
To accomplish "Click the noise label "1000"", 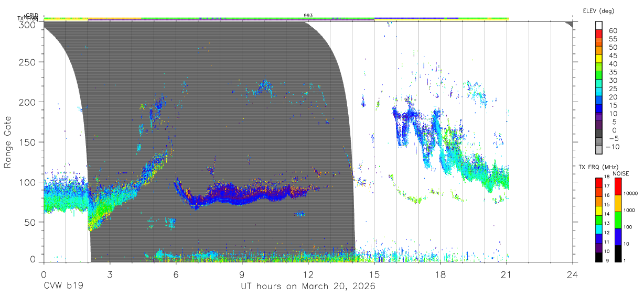I will click(x=630, y=210).
